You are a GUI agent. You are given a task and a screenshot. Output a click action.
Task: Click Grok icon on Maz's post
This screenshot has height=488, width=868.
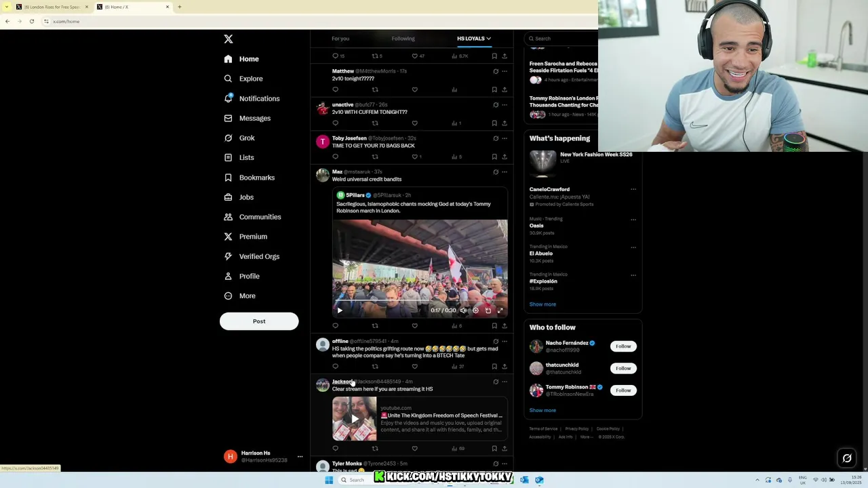(x=496, y=172)
